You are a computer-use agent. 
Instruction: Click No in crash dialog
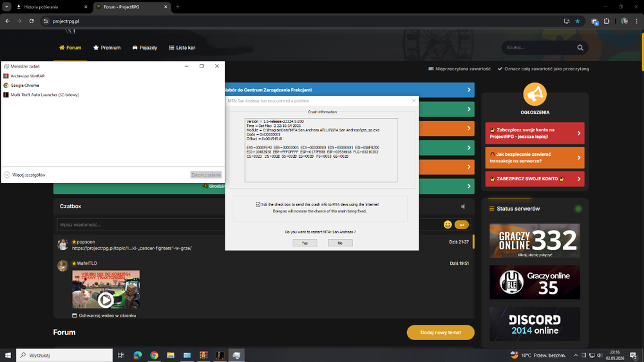coord(340,243)
